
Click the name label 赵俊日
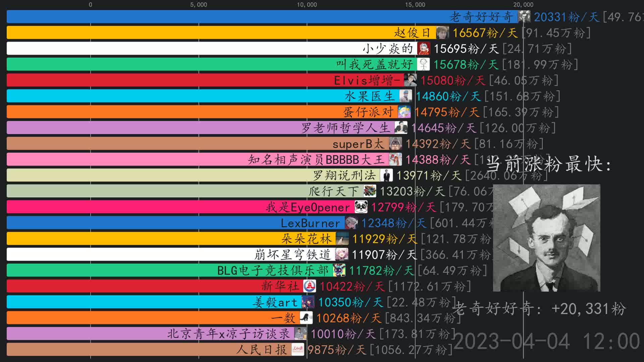tap(412, 33)
